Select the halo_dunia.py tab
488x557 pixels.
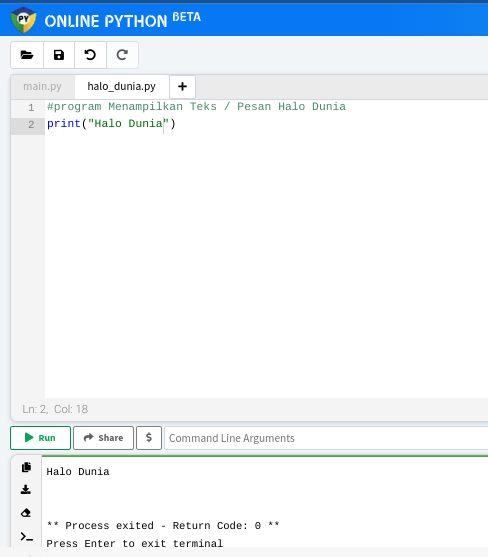tap(121, 86)
